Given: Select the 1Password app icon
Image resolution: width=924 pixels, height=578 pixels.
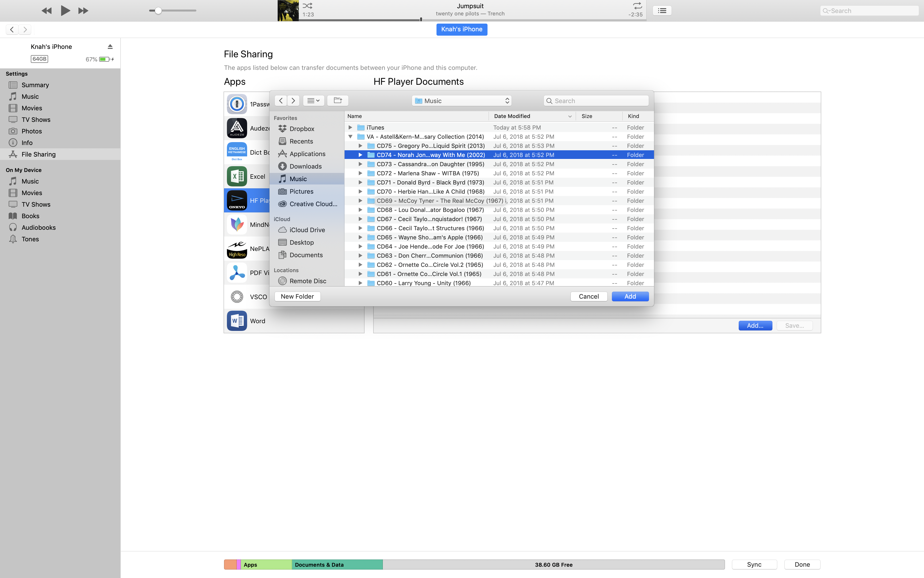Looking at the screenshot, I should (x=237, y=104).
